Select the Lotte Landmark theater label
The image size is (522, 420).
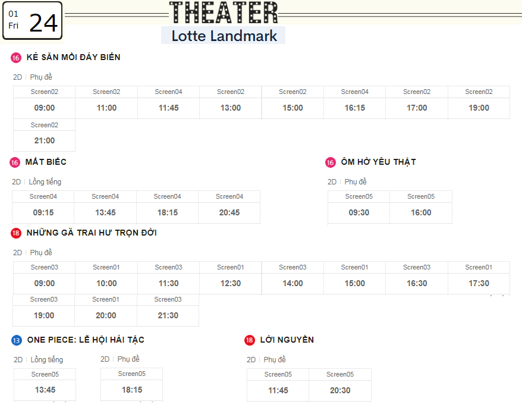224,36
